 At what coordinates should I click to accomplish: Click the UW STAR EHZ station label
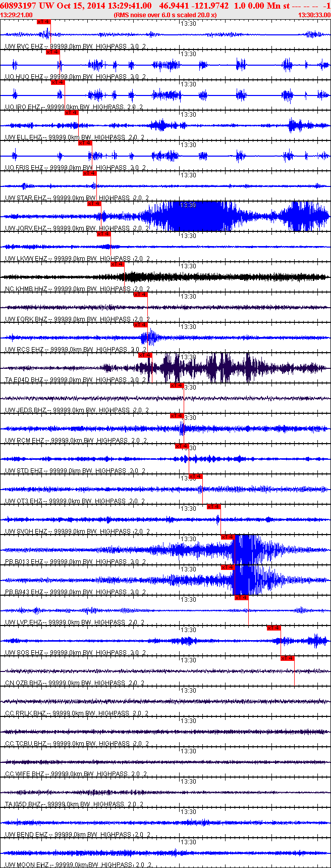tap(24, 198)
